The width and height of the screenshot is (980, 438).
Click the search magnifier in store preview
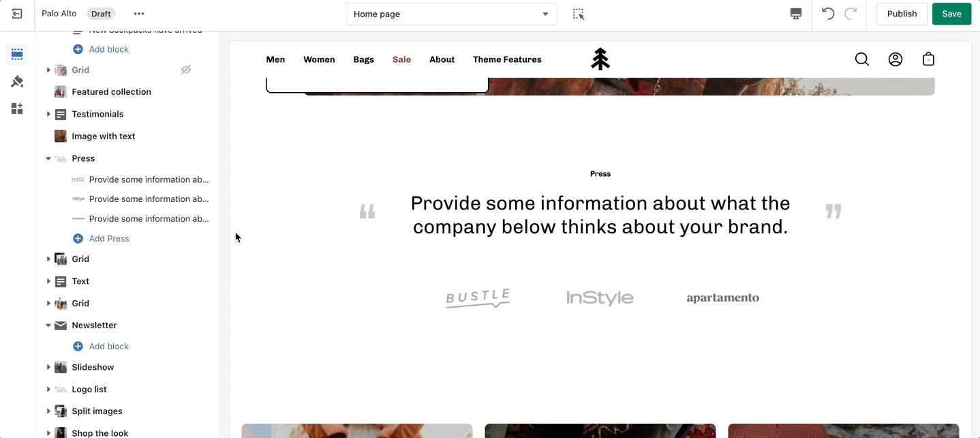point(861,59)
